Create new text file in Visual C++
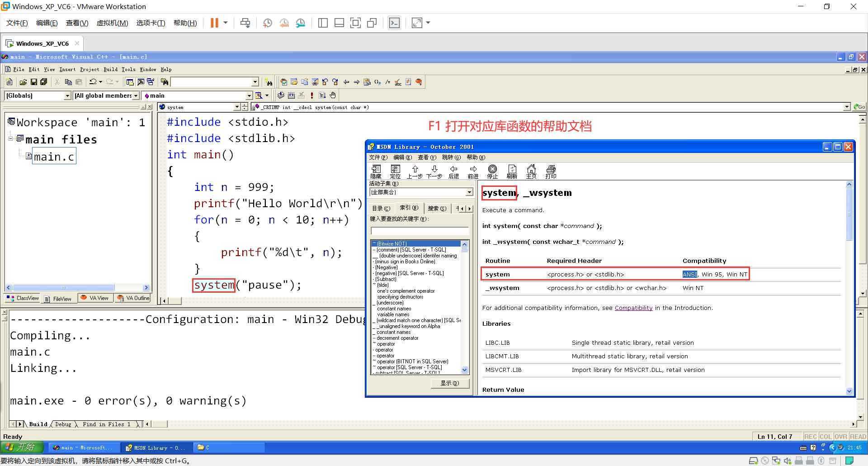The height and width of the screenshot is (466, 868). (9, 82)
